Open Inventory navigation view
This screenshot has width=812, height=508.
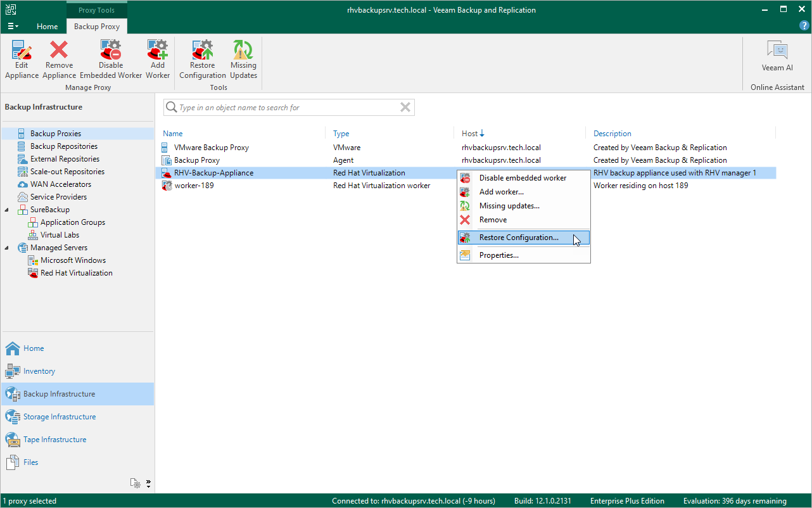coord(77,371)
